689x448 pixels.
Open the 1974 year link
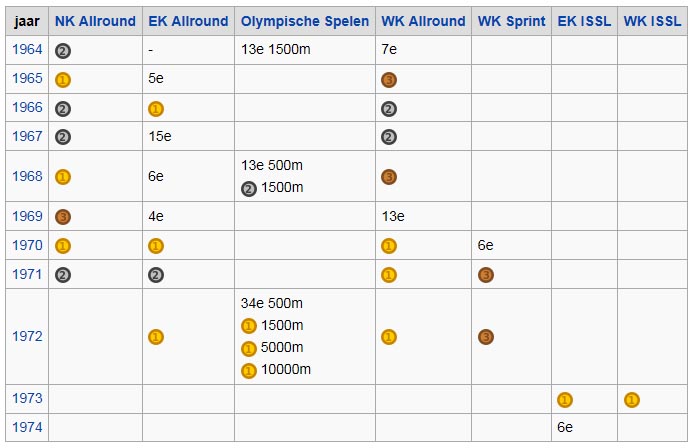click(27, 427)
